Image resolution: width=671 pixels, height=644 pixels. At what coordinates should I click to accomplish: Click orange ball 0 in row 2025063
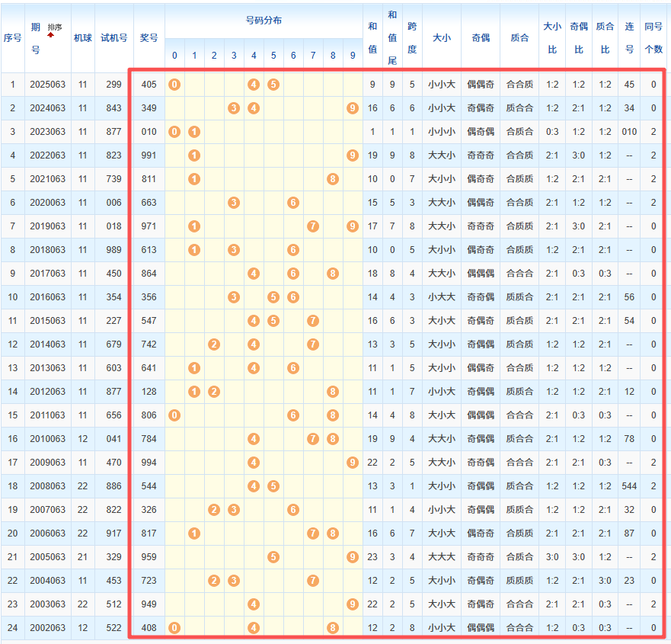(x=174, y=85)
